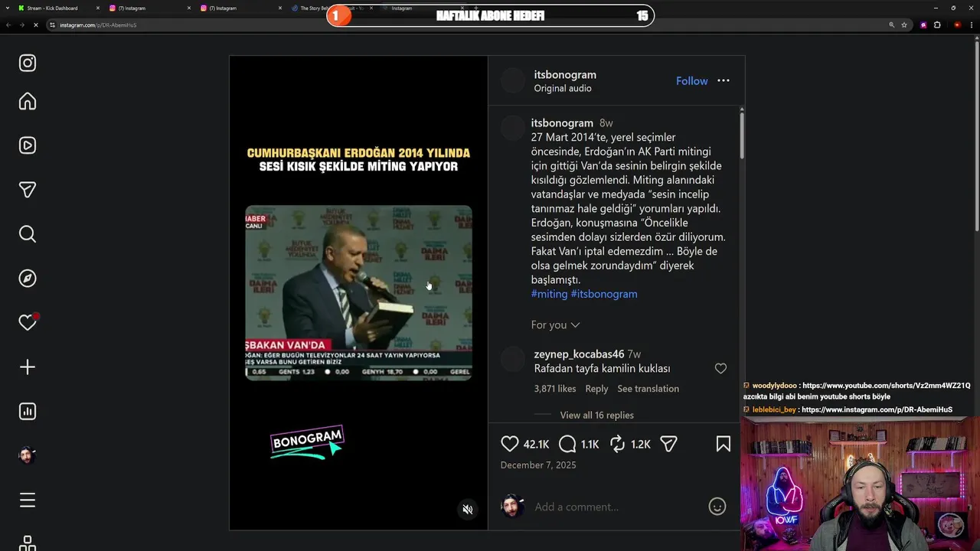Open your profile from sidebar avatar
Screen dimensions: 980x551
[x=28, y=455]
